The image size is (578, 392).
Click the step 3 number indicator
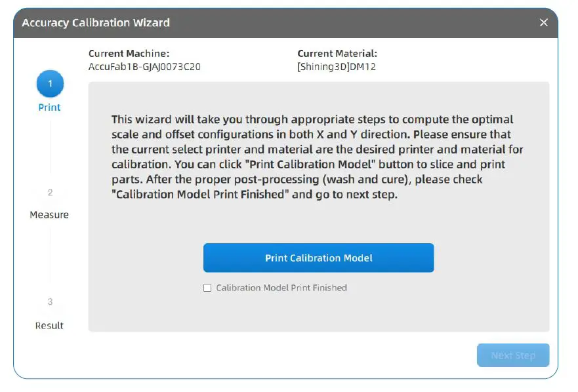[x=50, y=302]
